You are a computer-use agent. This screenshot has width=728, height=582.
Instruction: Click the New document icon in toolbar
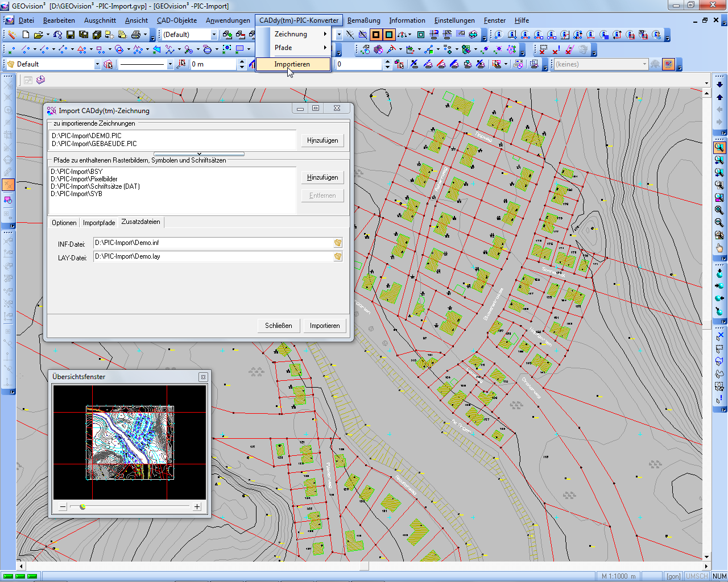pyautogui.click(x=26, y=35)
